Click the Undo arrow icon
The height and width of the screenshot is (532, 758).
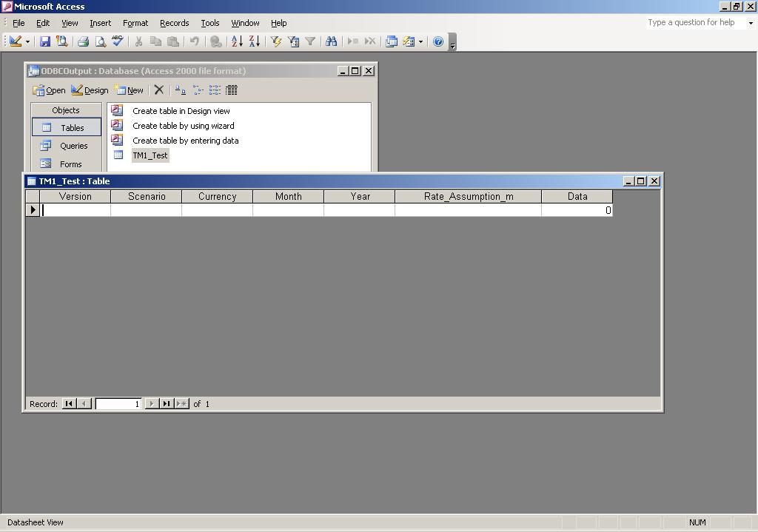click(x=195, y=41)
